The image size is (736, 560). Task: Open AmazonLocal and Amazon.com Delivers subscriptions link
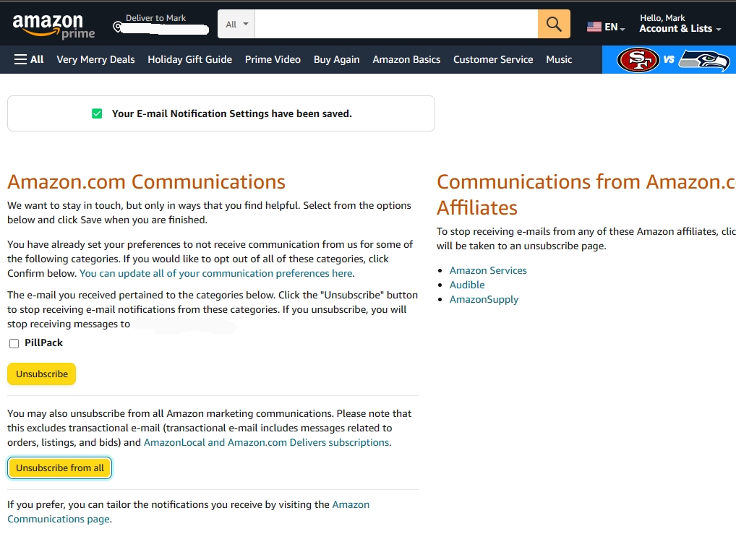click(x=266, y=443)
